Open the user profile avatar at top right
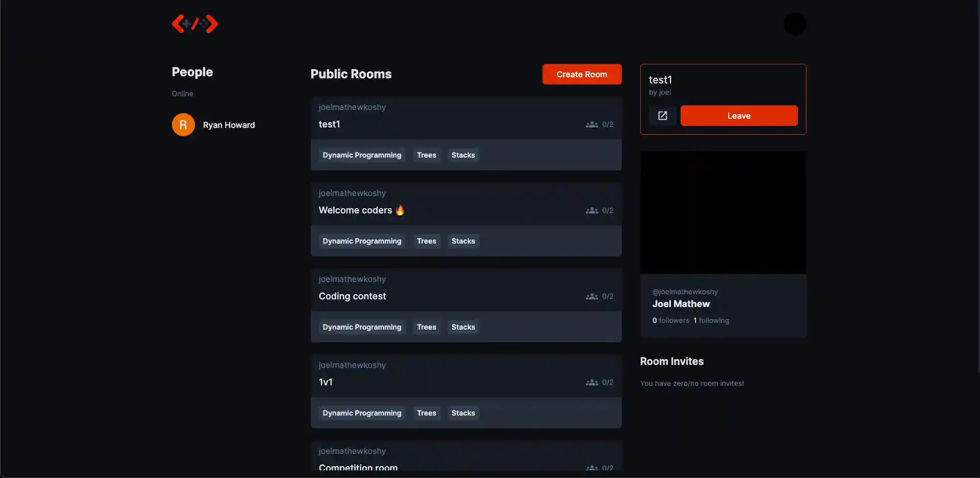Screen dimensions: 980x478 [x=794, y=24]
